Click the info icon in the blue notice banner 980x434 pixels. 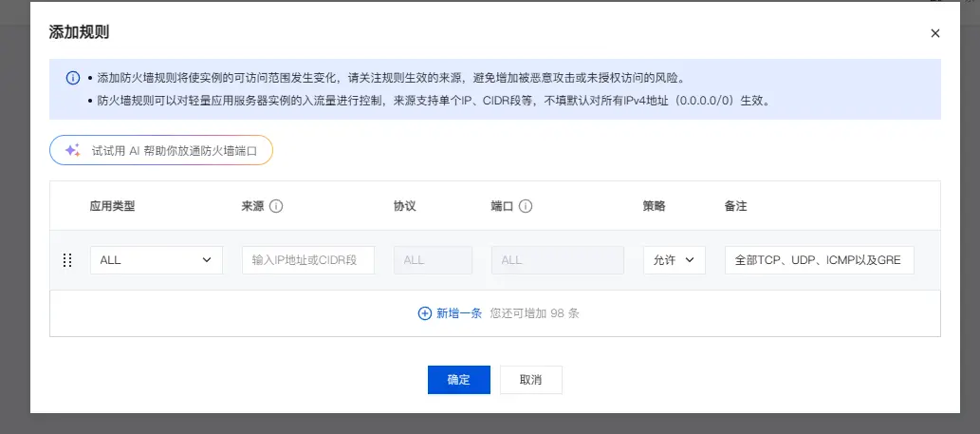pos(72,78)
